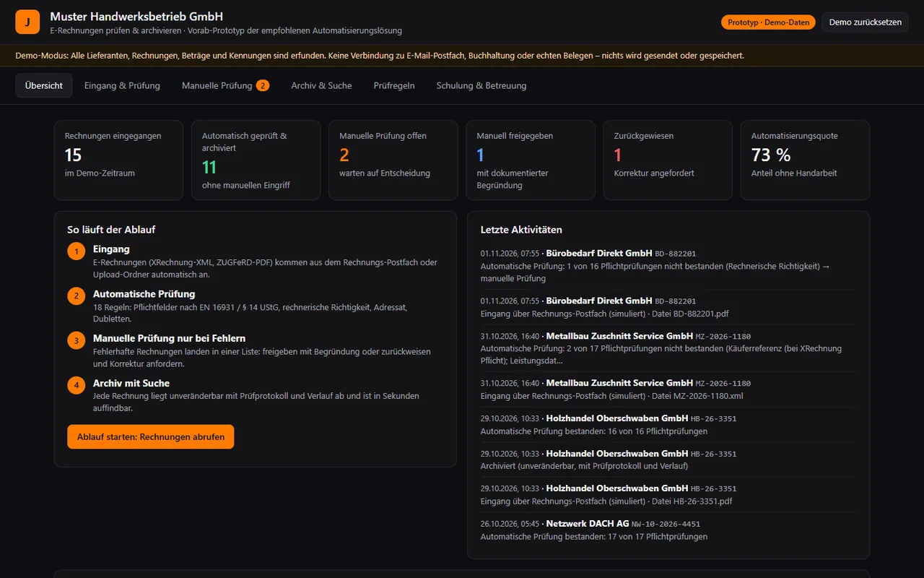Select the Rechnungen eingegangen 15 card

[x=118, y=160]
